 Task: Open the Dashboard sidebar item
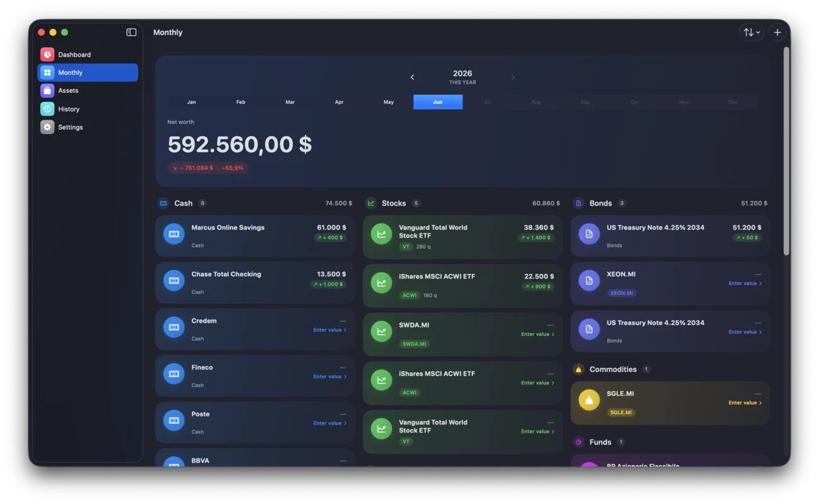[x=88, y=54]
